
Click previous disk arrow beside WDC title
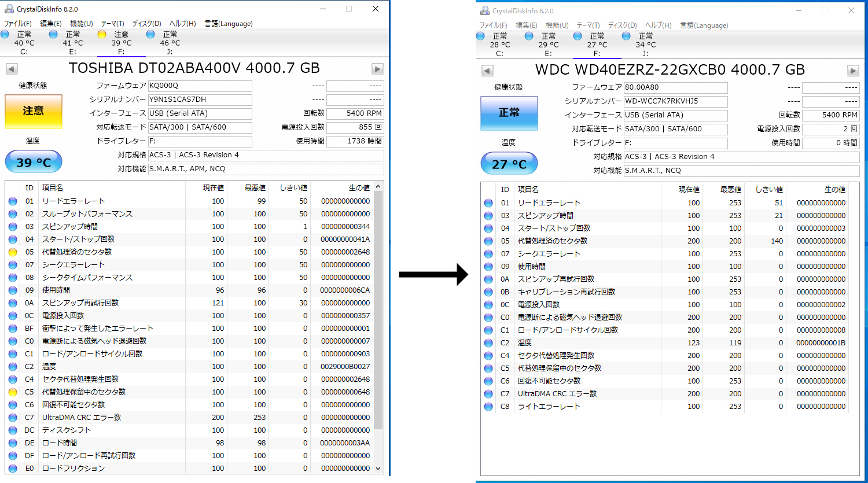(x=487, y=71)
